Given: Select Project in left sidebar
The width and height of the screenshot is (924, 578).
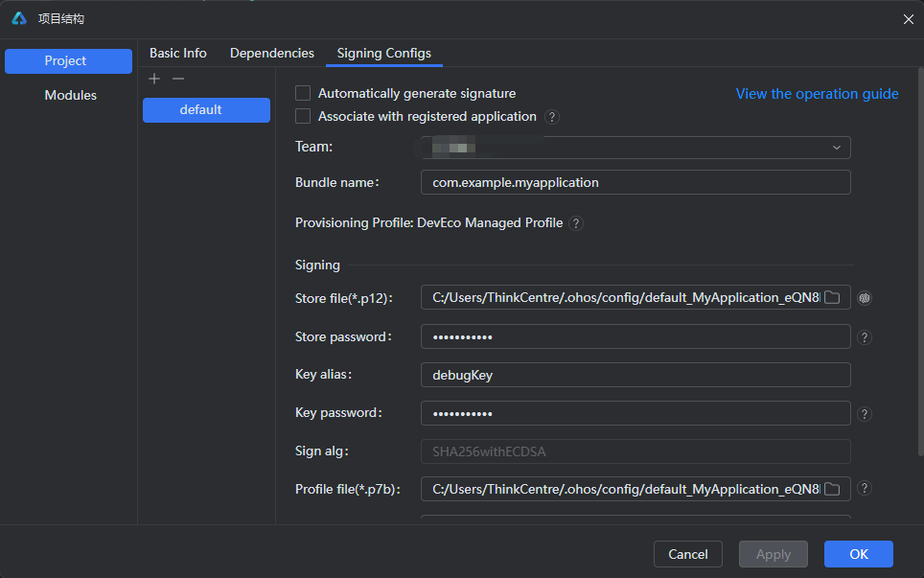Looking at the screenshot, I should (x=68, y=61).
